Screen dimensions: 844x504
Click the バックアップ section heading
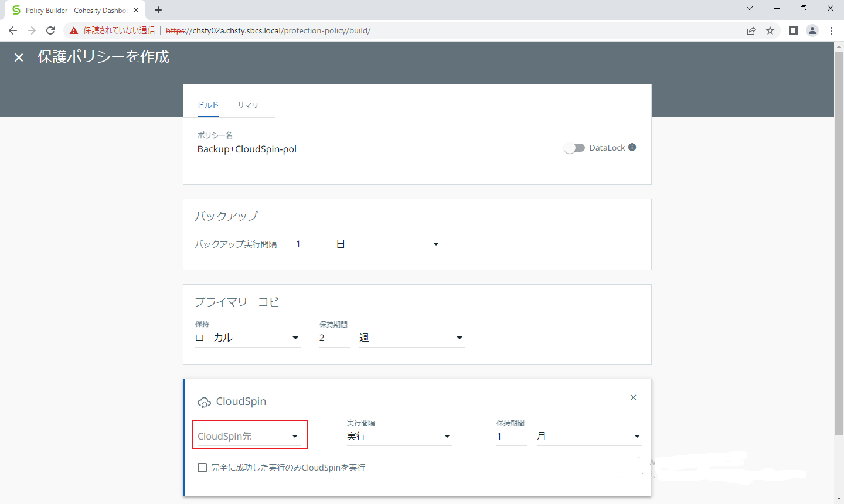click(x=226, y=216)
